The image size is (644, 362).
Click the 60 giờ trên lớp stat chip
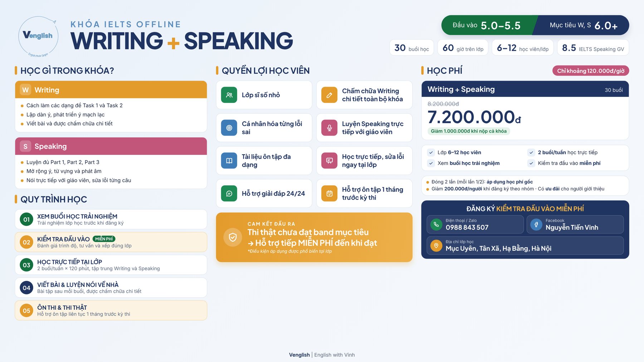click(x=463, y=48)
